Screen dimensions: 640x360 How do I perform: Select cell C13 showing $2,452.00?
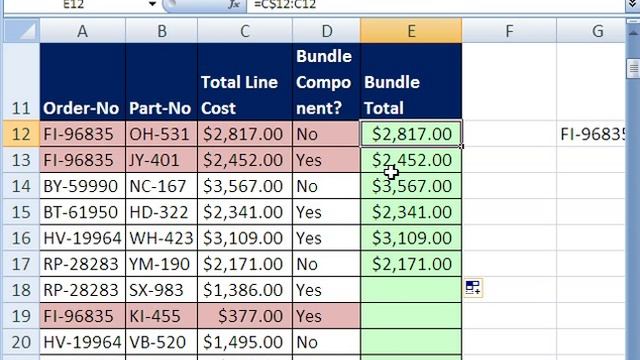245,160
